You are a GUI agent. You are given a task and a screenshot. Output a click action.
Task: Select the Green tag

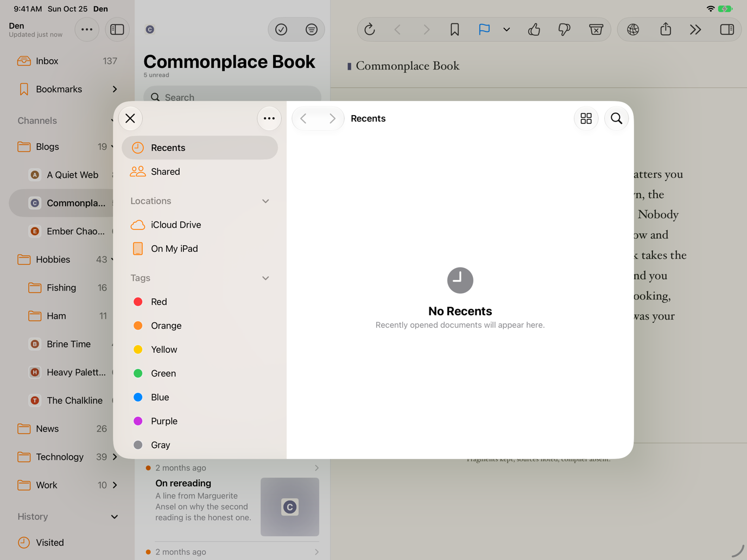(x=200, y=373)
